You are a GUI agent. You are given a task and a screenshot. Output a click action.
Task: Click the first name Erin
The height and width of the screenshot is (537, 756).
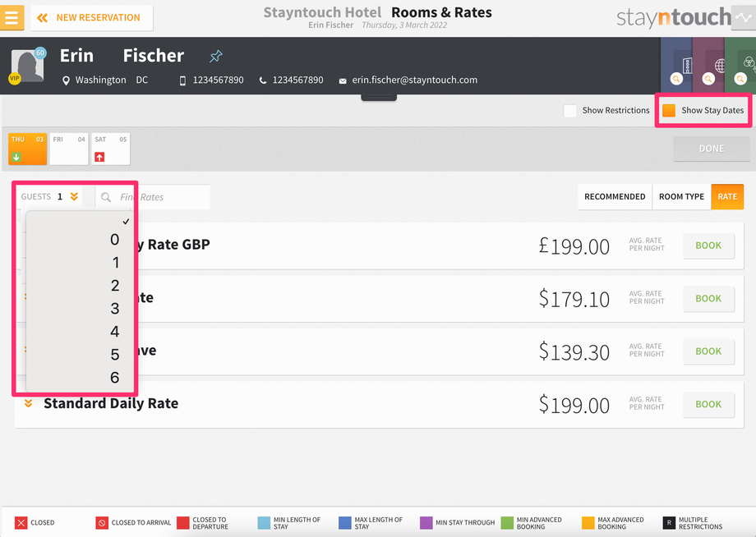coord(76,56)
